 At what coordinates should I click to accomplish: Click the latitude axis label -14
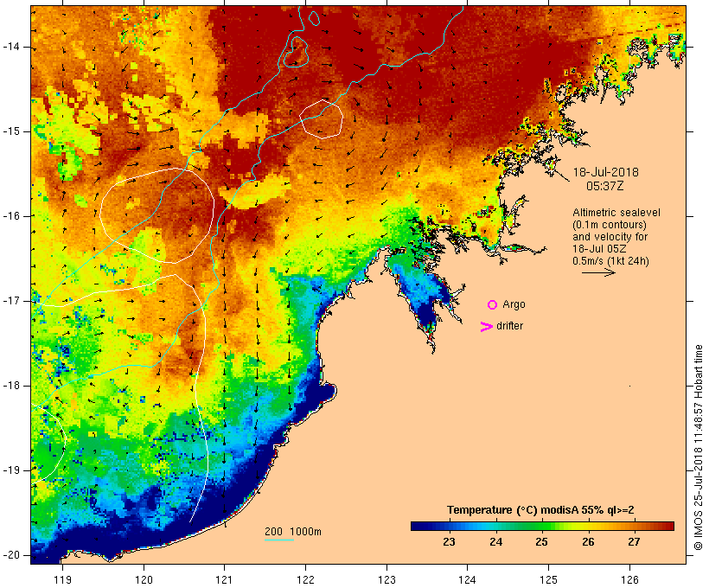click(10, 47)
